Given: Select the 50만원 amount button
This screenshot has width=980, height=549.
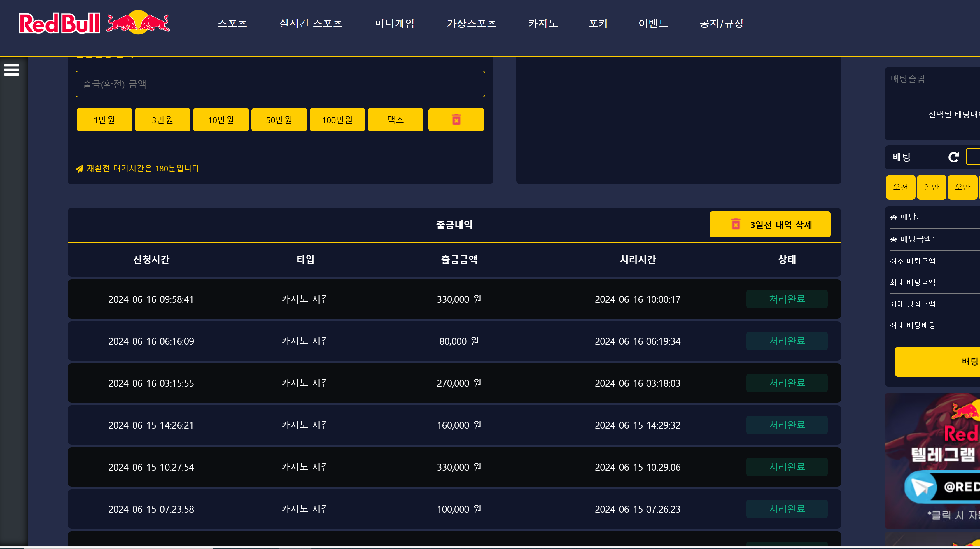Looking at the screenshot, I should pyautogui.click(x=279, y=120).
